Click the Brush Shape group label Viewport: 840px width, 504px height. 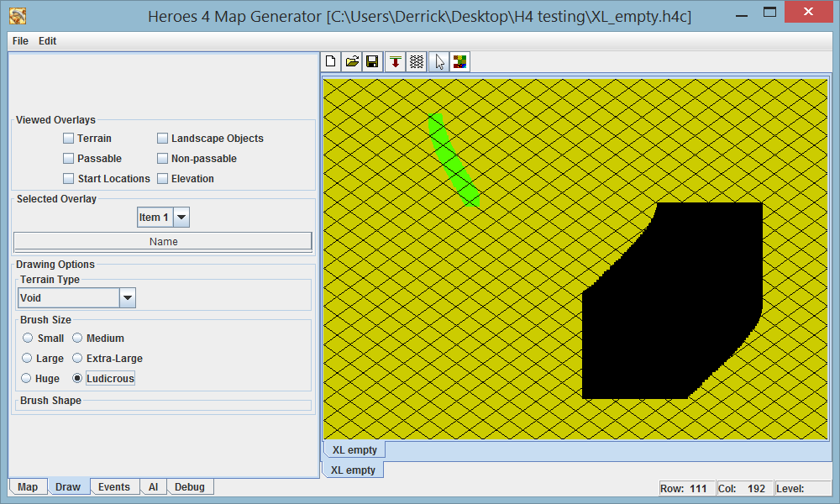pos(51,400)
